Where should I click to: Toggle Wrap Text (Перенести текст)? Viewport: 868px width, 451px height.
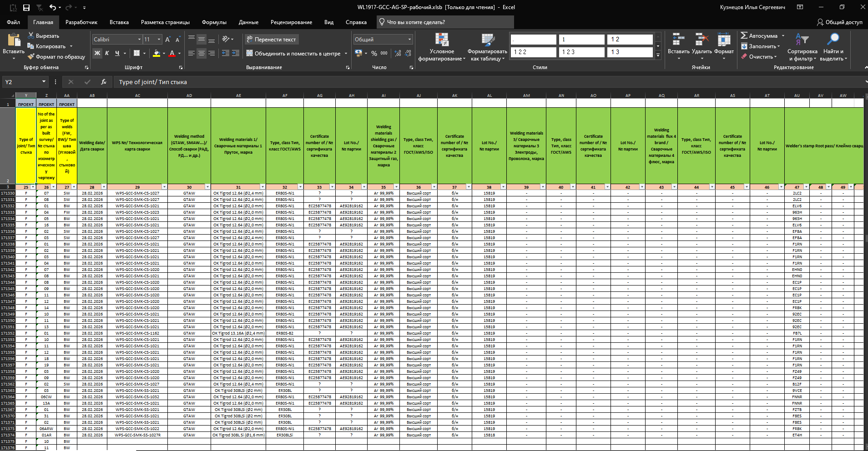(271, 40)
